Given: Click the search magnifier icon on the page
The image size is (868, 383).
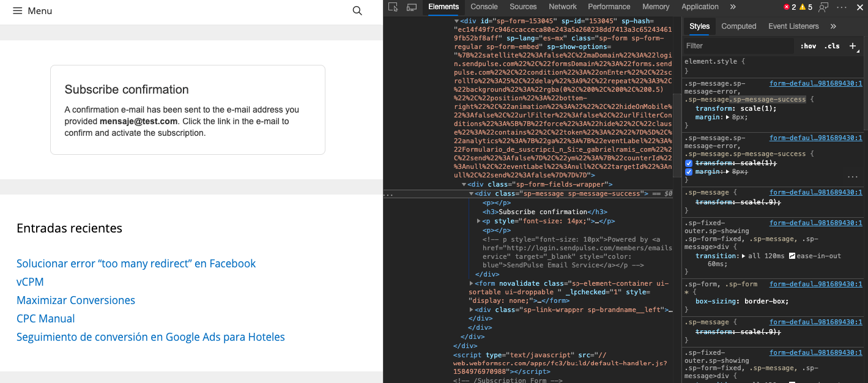Looking at the screenshot, I should click(x=358, y=11).
